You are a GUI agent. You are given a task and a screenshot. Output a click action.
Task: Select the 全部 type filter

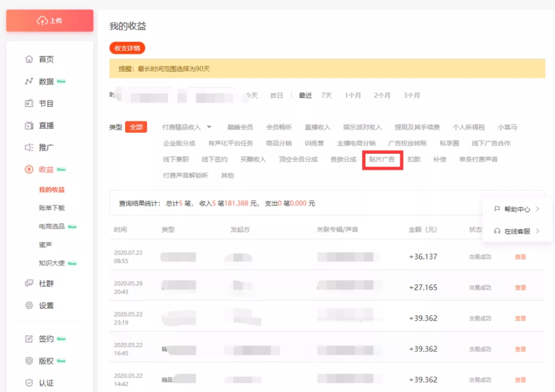tap(136, 127)
